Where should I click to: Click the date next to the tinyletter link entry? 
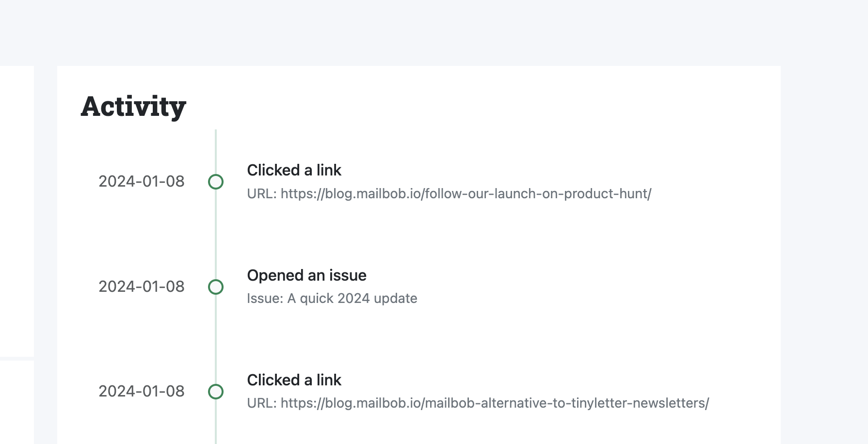click(x=141, y=392)
